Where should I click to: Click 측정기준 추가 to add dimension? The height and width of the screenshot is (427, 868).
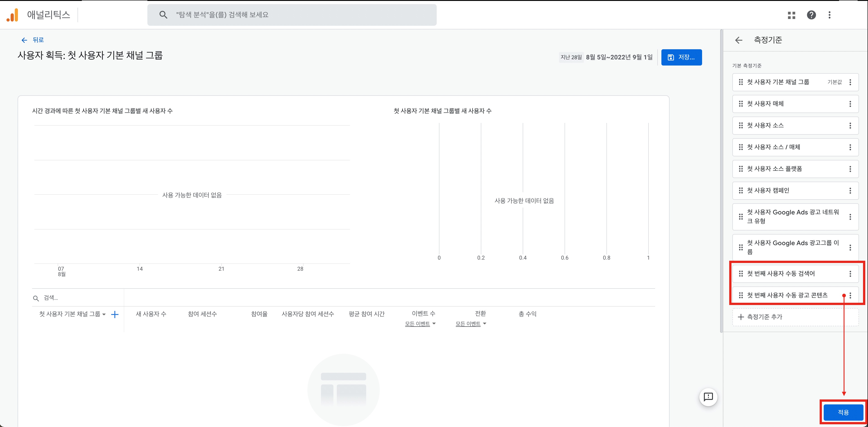pyautogui.click(x=795, y=317)
